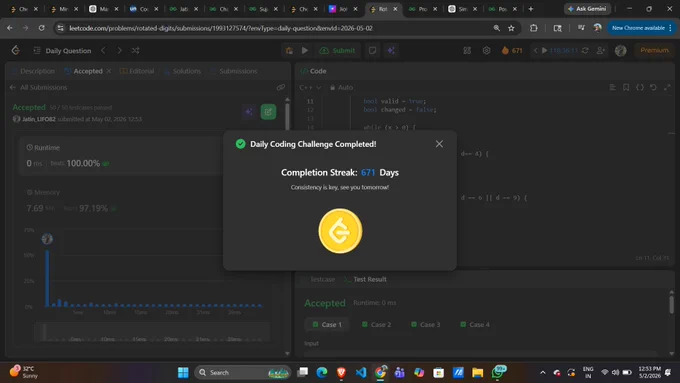680x383 pixels.
Task: Open Visual Studio Code from taskbar
Action: (x=361, y=373)
